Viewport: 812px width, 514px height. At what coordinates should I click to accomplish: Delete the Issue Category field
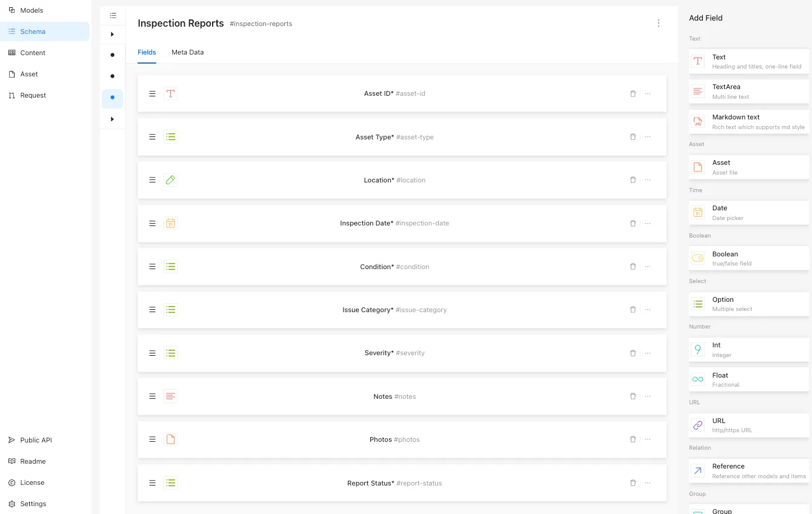point(633,310)
